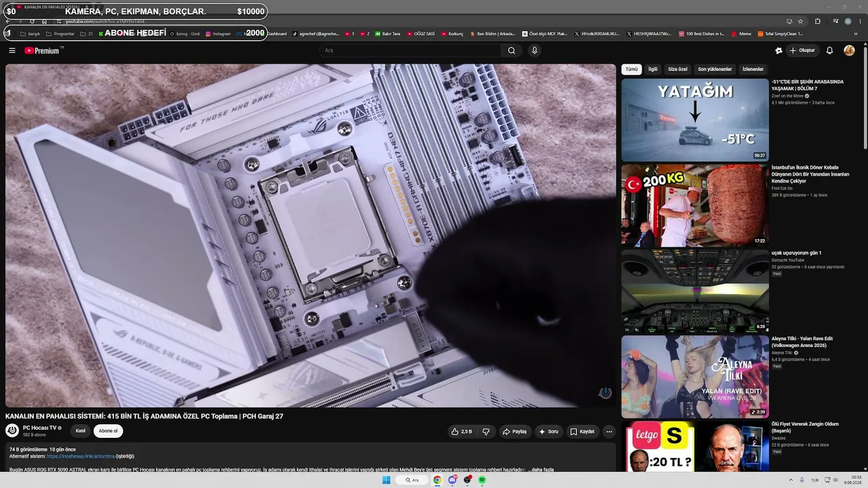
Task: Open the uçak uçuruyorum gün 1 thumbnail
Action: 695,291
